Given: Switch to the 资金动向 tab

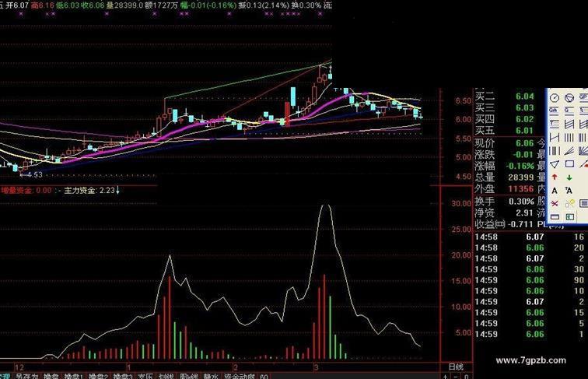Looking at the screenshot, I should 240,376.
